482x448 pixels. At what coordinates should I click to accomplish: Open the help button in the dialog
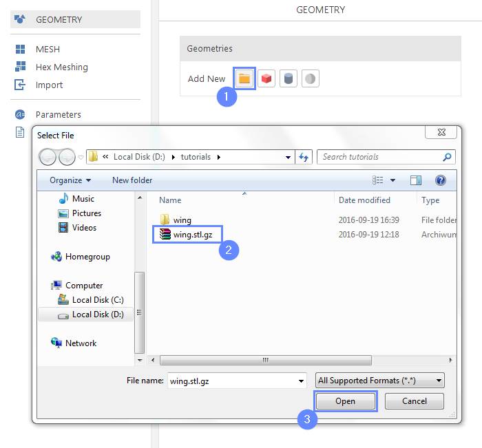click(441, 180)
